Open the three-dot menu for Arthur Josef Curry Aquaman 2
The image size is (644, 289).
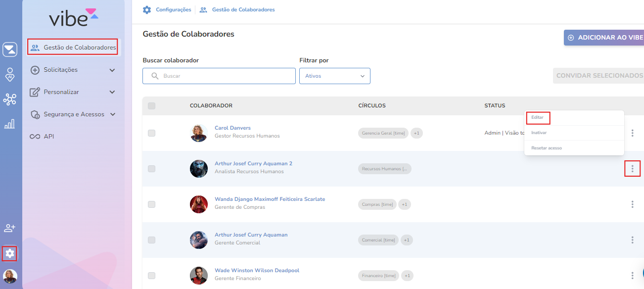point(632,169)
